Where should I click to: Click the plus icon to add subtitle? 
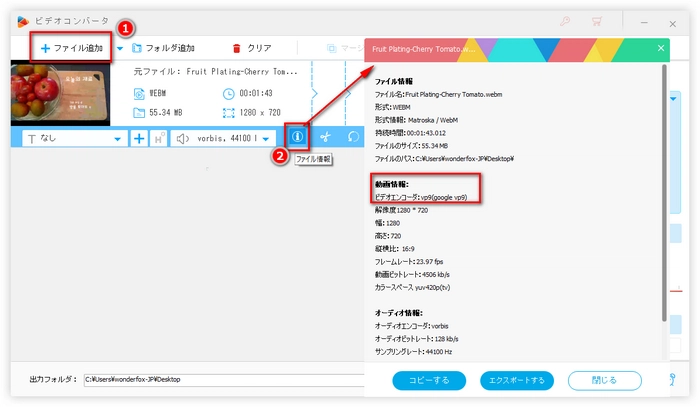coord(139,138)
